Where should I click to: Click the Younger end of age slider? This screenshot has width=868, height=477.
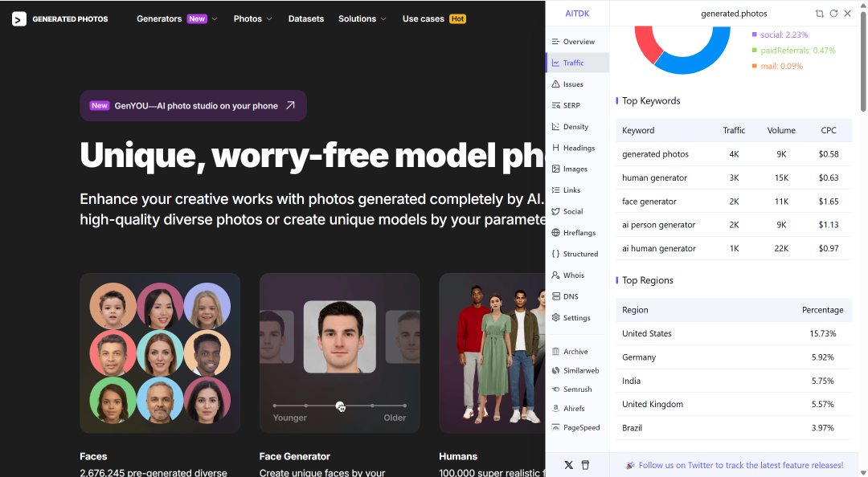(275, 406)
